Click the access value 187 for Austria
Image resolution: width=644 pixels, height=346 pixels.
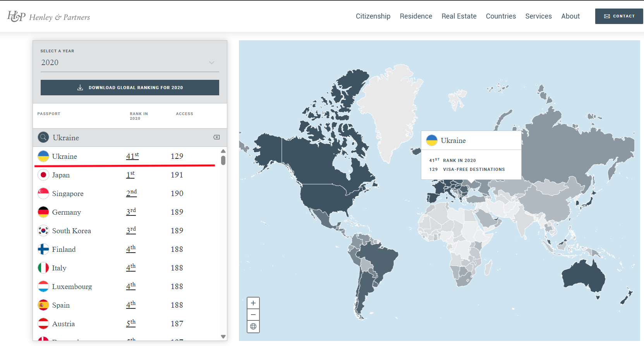[177, 324]
